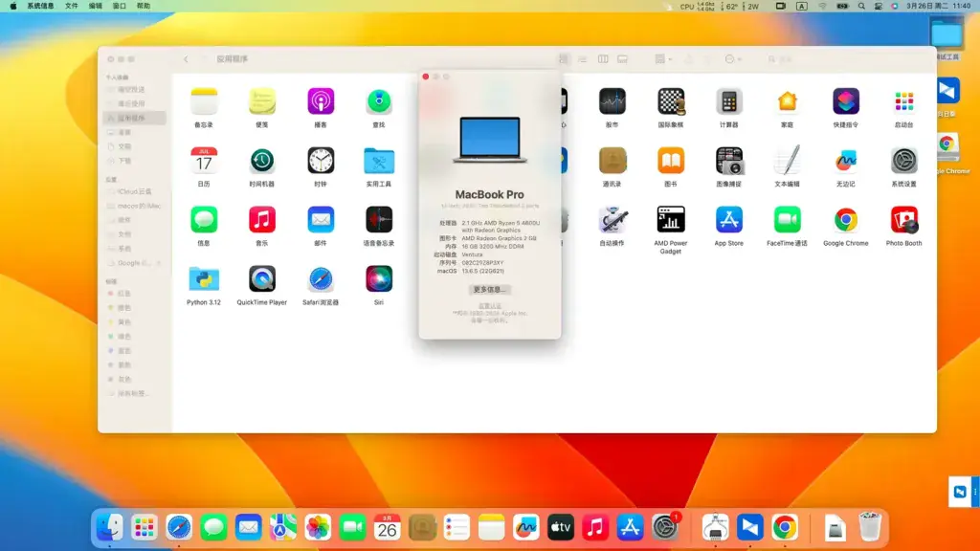Screen dimensions: 980x551
Task: Select the 快捷指令 (Shortcuts) app icon
Action: tap(846, 101)
